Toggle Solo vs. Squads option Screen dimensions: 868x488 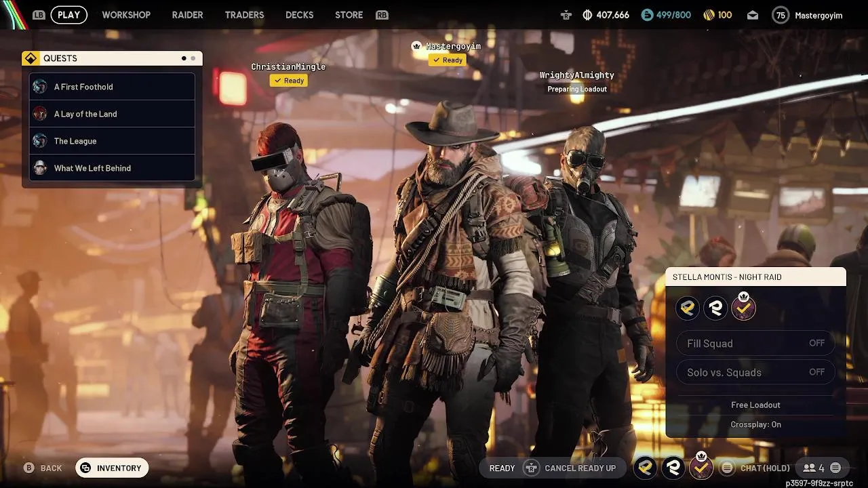pos(755,372)
